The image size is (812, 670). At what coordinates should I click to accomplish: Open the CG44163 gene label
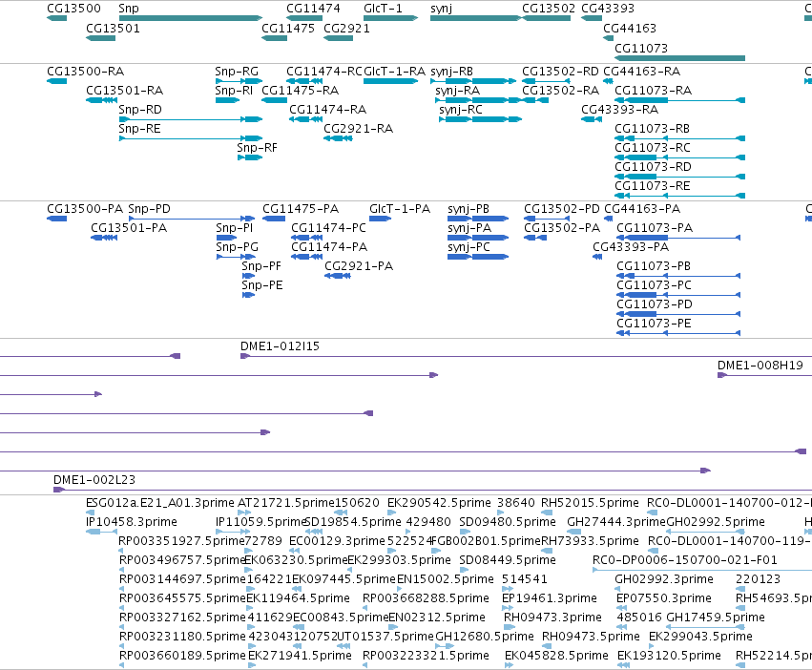click(x=629, y=28)
